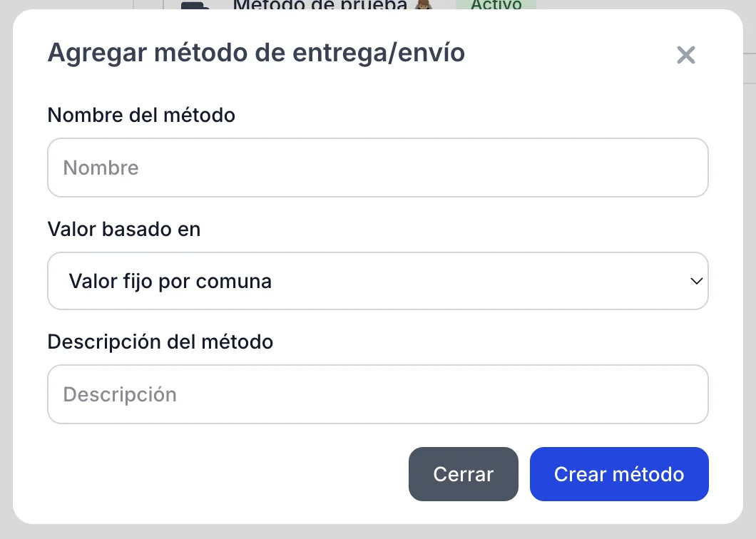Click the 'Nombre' placeholder text
The width and height of the screenshot is (756, 539).
(101, 168)
